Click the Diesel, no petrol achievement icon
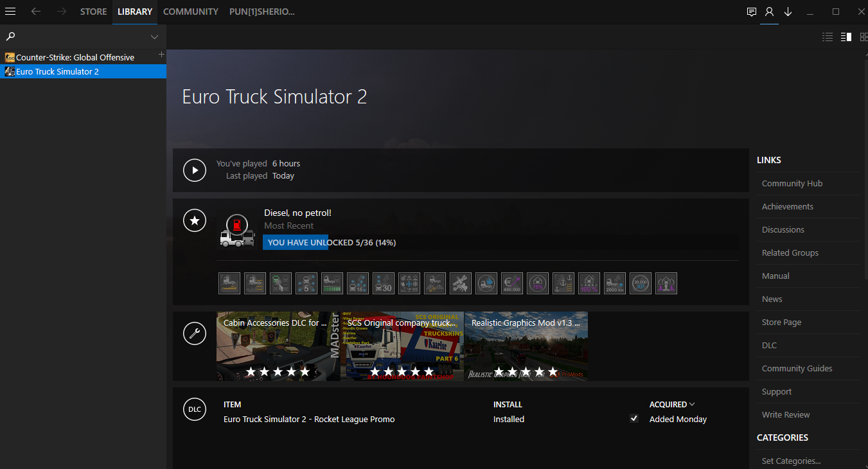Viewport: 868px width, 469px height. (237, 229)
